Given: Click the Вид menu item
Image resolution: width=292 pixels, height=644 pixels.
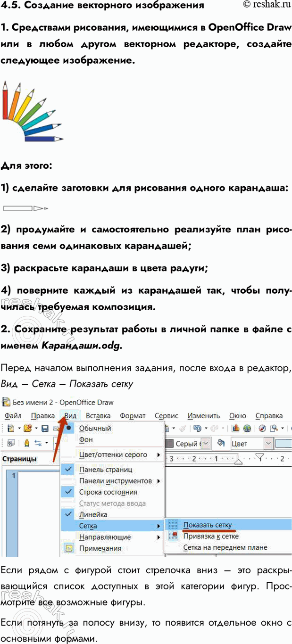Looking at the screenshot, I should (70, 416).
